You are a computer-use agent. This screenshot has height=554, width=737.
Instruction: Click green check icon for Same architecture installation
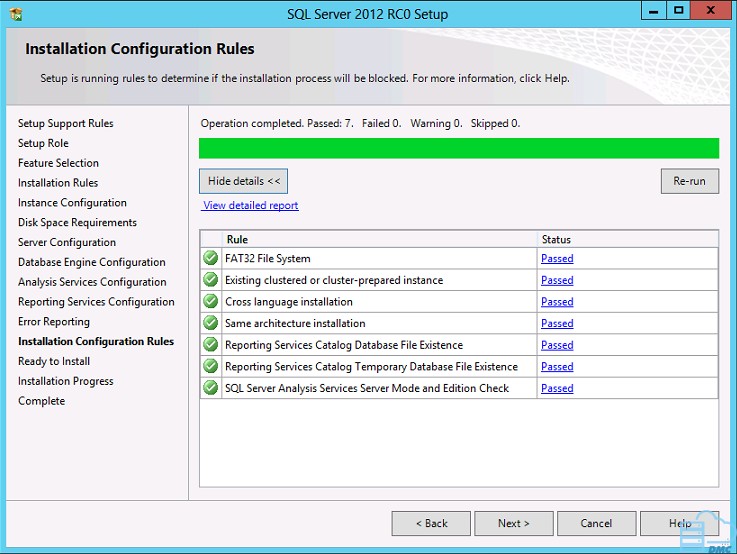pyautogui.click(x=211, y=323)
